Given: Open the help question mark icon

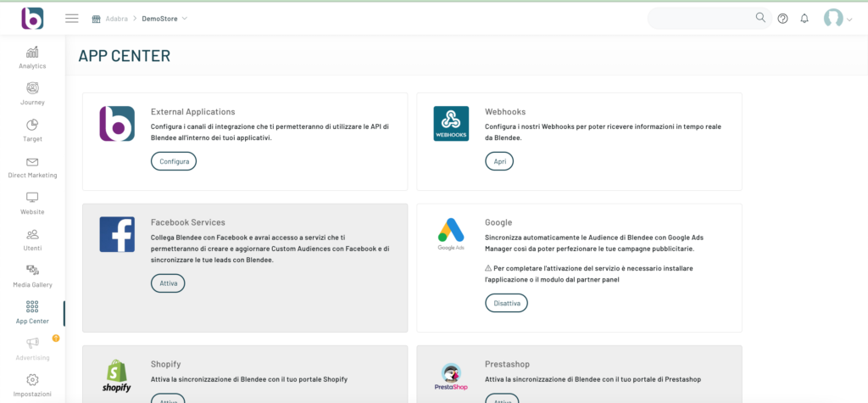Looking at the screenshot, I should [782, 19].
